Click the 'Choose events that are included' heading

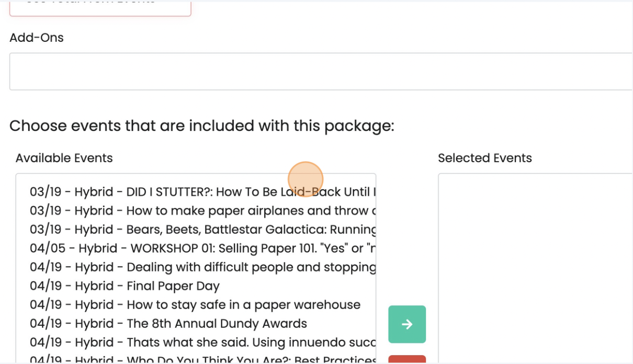(201, 126)
